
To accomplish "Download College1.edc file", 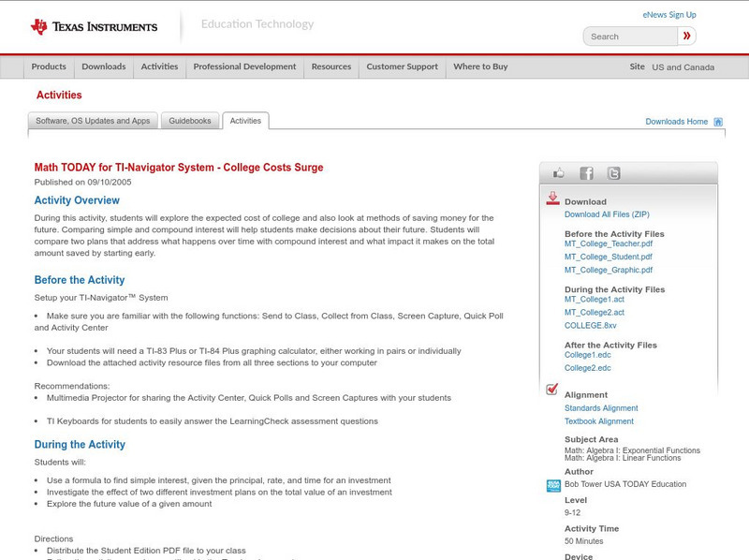I will (588, 355).
